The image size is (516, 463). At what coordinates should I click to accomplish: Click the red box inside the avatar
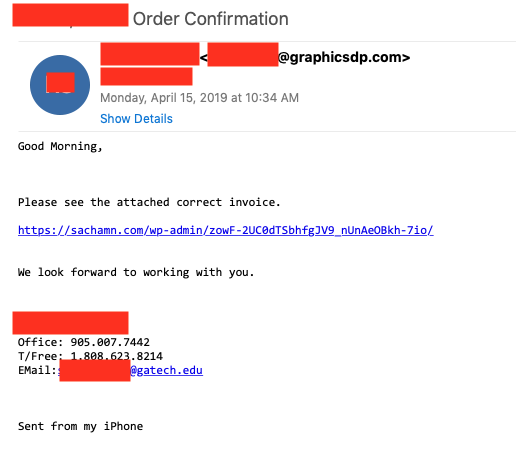tap(60, 82)
